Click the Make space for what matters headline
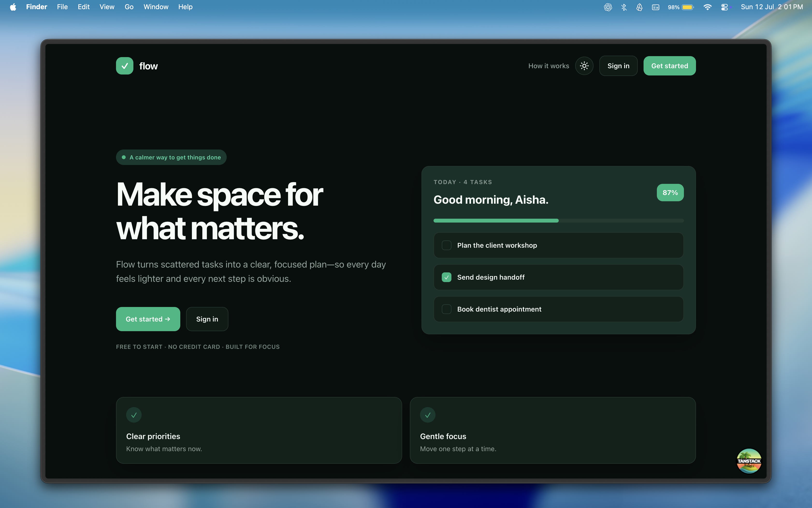Viewport: 812px width, 508px height. (219, 211)
